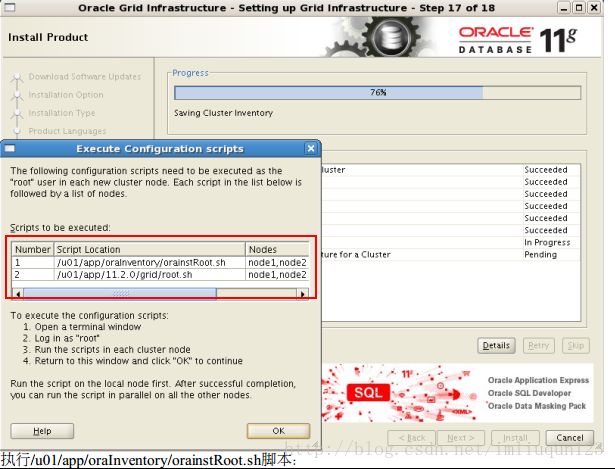Select the Nodes column header

coord(277,249)
